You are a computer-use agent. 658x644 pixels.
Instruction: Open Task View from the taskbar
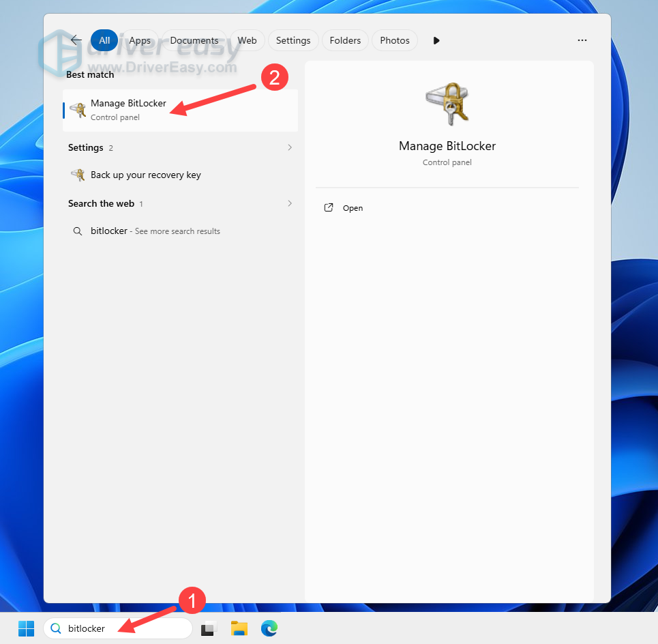[x=209, y=628]
